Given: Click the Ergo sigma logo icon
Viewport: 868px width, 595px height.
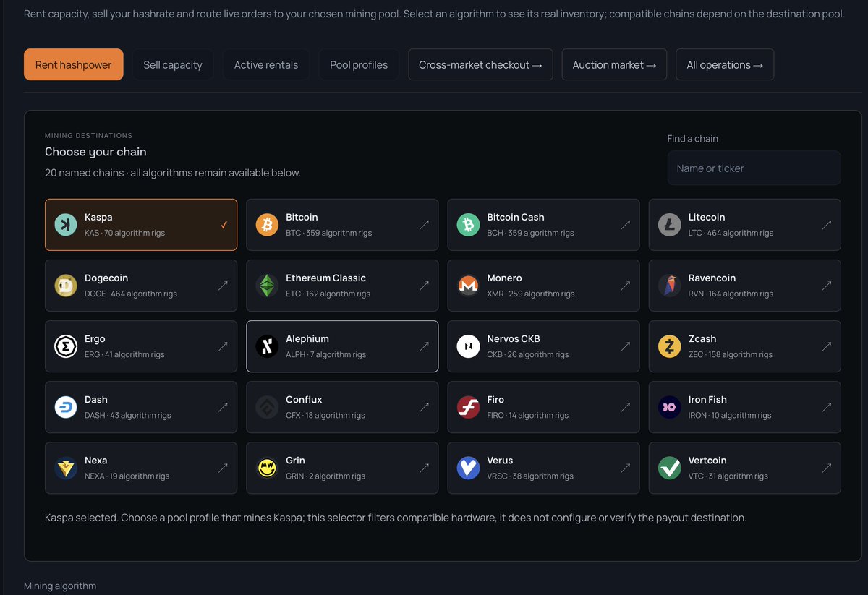Looking at the screenshot, I should [66, 346].
